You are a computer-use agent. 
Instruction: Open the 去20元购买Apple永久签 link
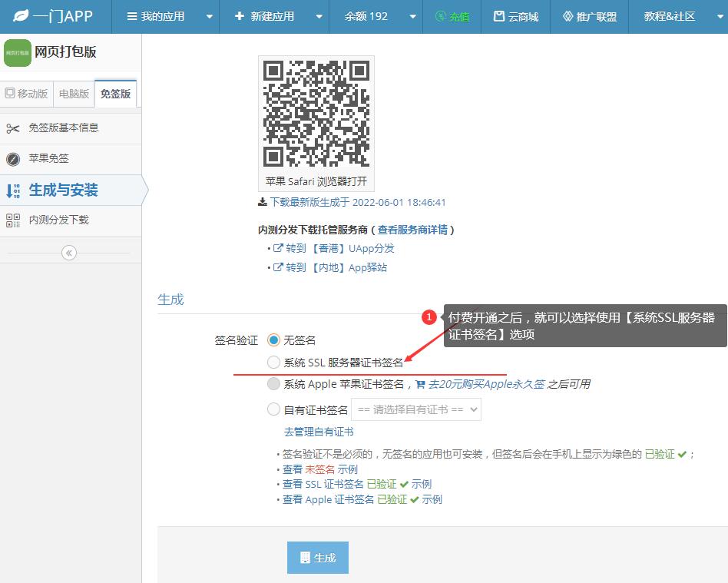486,384
